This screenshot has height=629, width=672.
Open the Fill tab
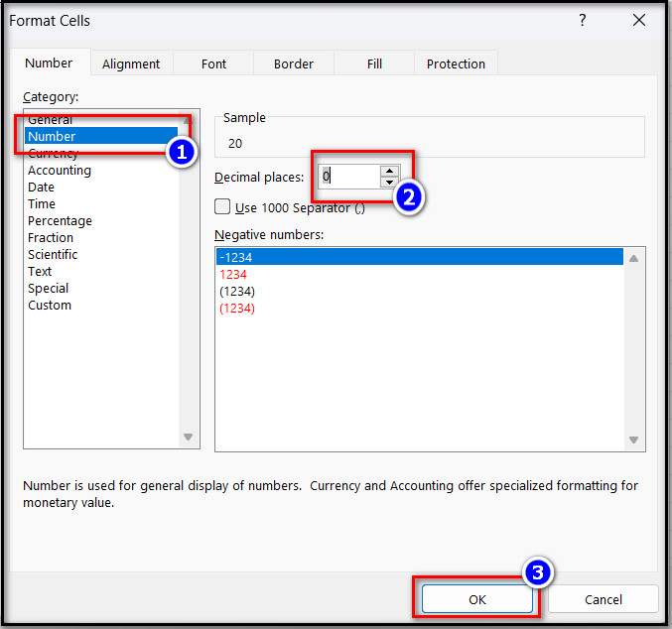(374, 63)
